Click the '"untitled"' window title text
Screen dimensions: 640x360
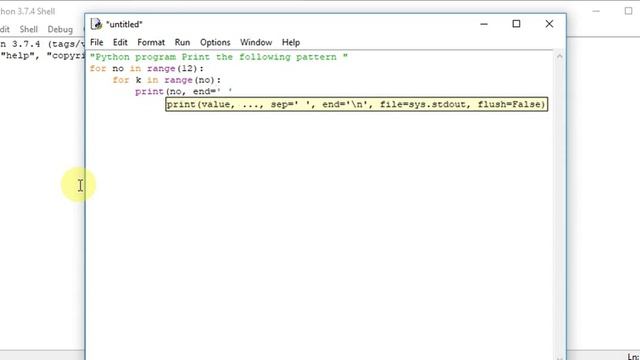[x=124, y=24]
